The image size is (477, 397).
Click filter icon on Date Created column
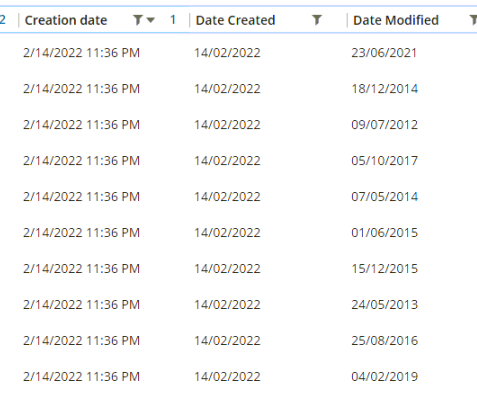[x=317, y=20]
